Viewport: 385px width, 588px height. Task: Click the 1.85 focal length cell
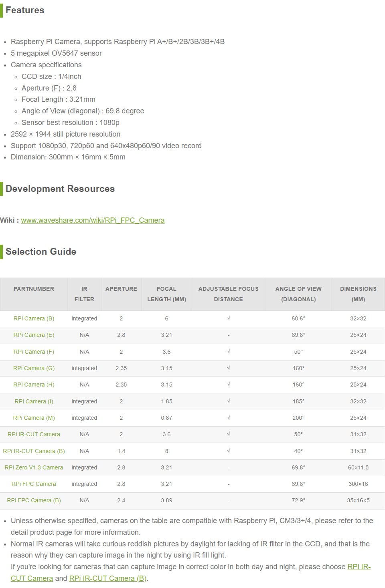click(166, 401)
